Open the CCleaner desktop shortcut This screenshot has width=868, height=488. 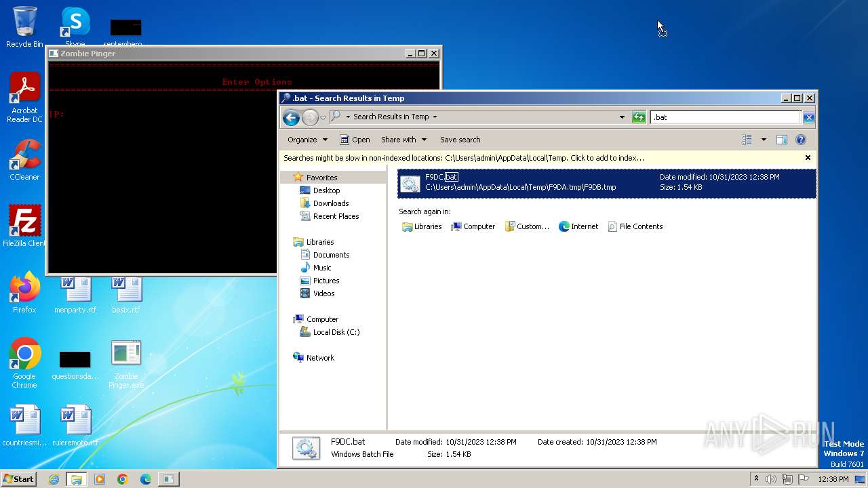click(24, 160)
